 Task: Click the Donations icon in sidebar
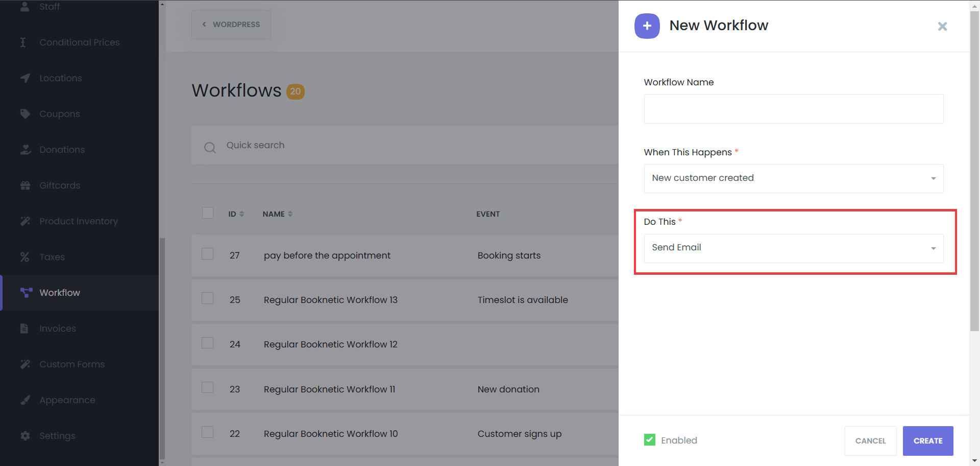(x=26, y=150)
